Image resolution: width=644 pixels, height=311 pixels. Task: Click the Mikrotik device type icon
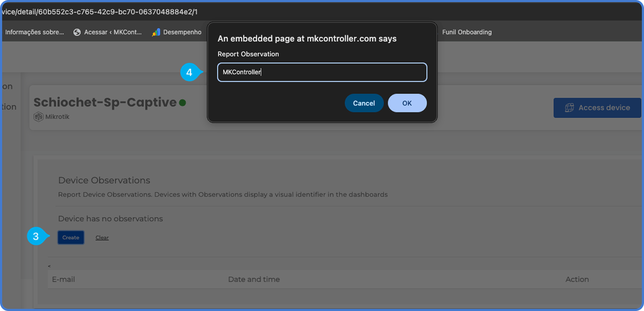click(38, 117)
